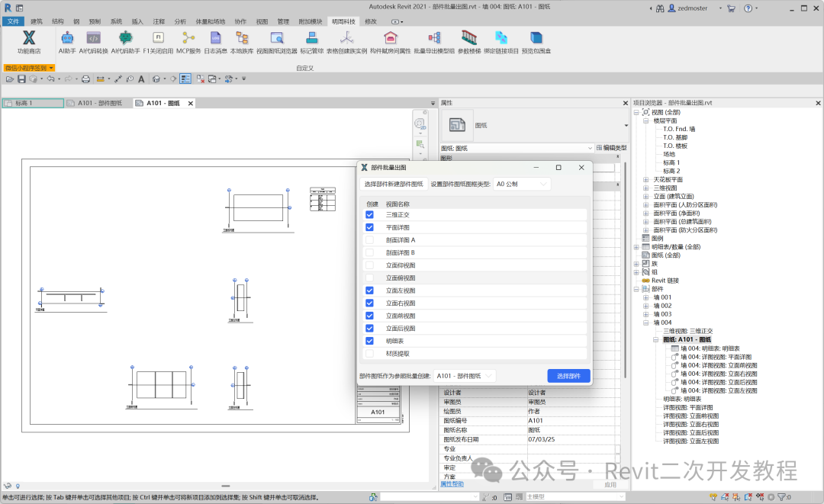Switch to the 管理 ribbon tab
Image resolution: width=824 pixels, height=504 pixels.
[x=283, y=21]
